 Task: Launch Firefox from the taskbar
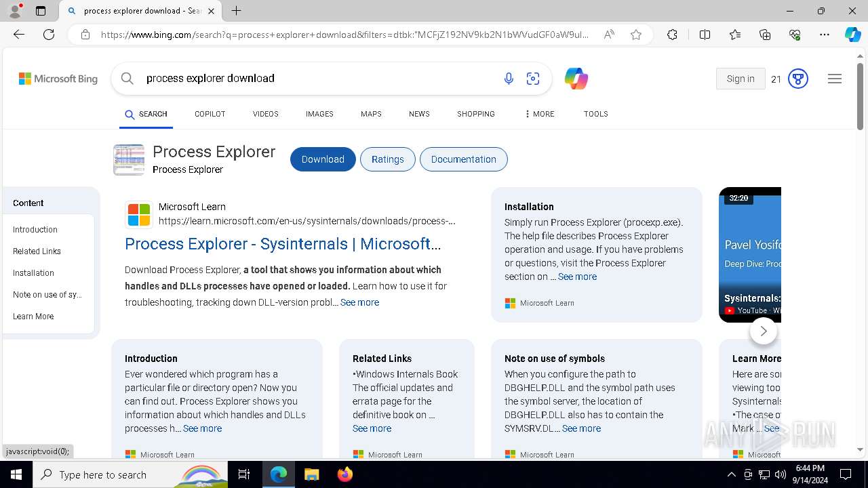click(x=345, y=474)
